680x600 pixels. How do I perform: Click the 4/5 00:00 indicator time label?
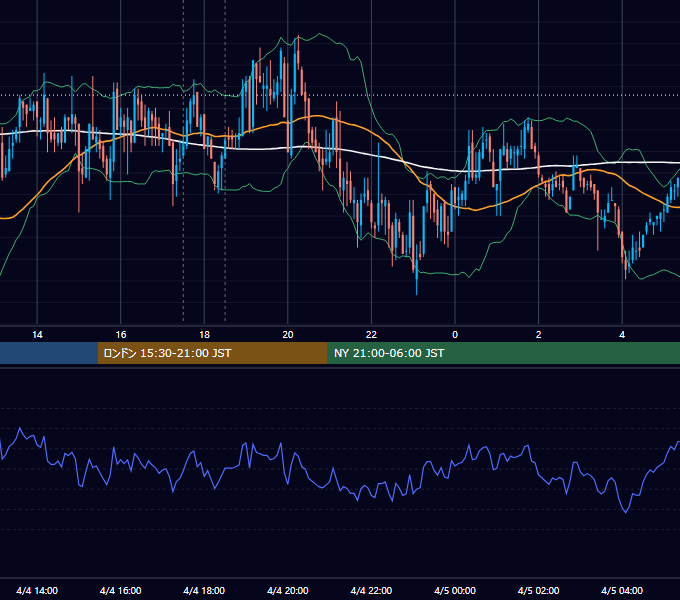coord(455,590)
